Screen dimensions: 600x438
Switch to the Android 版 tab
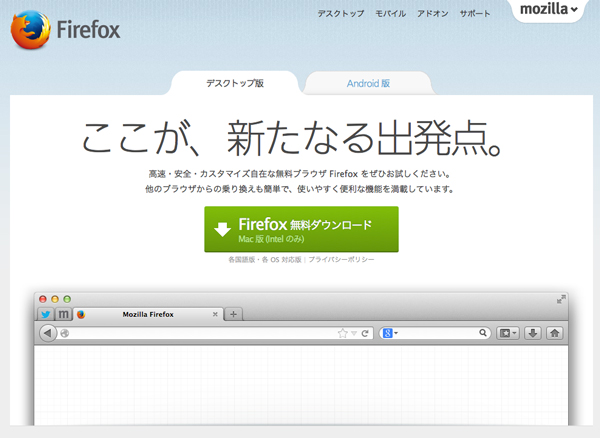pos(368,84)
